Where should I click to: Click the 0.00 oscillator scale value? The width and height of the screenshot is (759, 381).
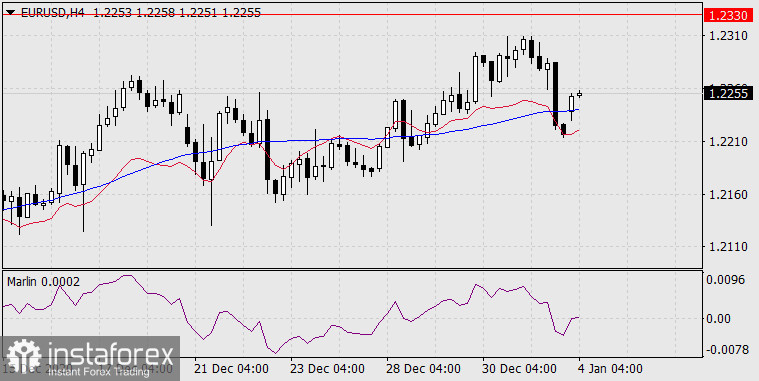(719, 319)
